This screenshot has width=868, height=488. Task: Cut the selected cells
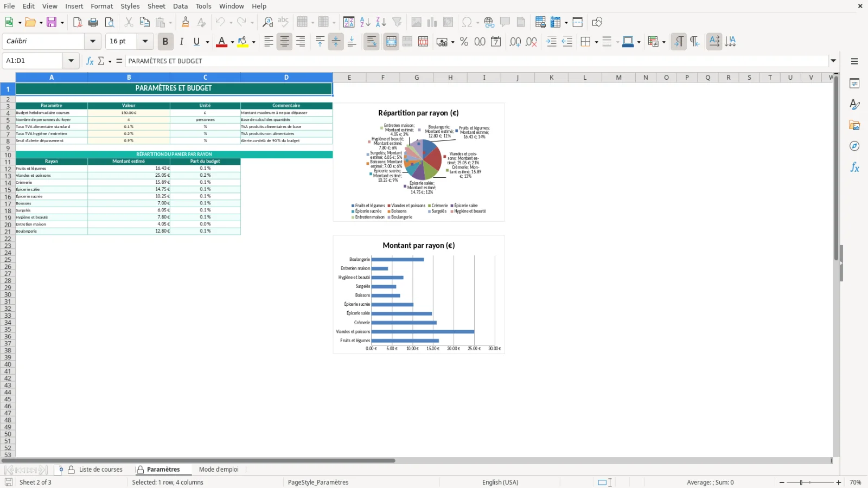pyautogui.click(x=129, y=22)
